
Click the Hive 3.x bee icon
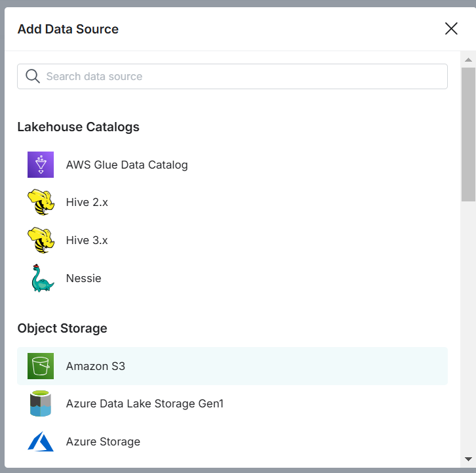click(41, 241)
